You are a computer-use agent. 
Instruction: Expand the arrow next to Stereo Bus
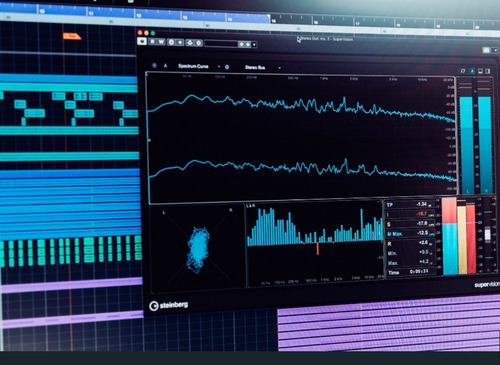point(279,68)
